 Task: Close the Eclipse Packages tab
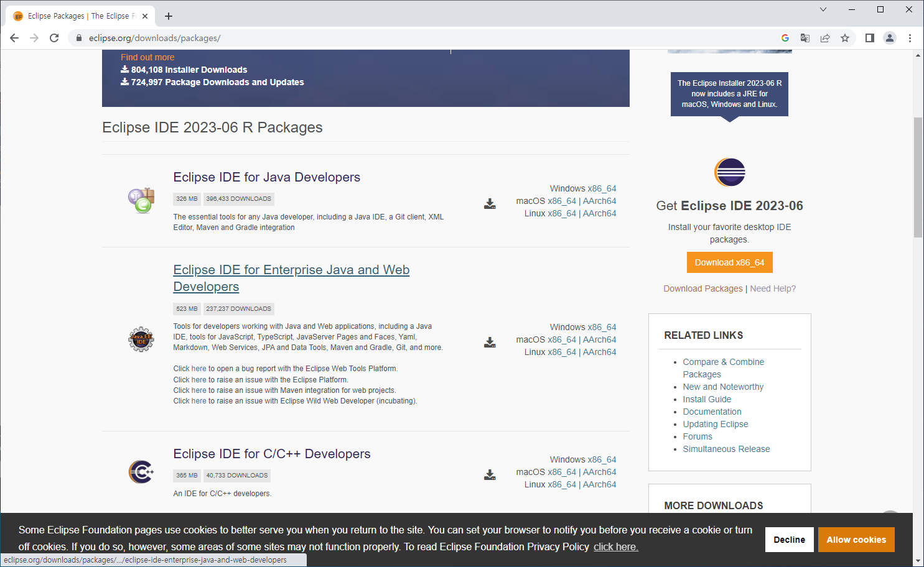point(145,16)
